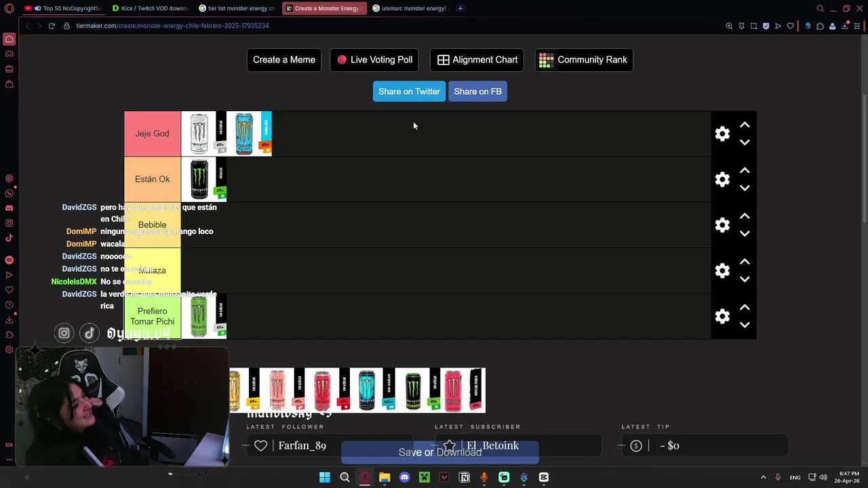
Task: Open heart bookmarks in Opera sidebar
Action: coord(9,290)
